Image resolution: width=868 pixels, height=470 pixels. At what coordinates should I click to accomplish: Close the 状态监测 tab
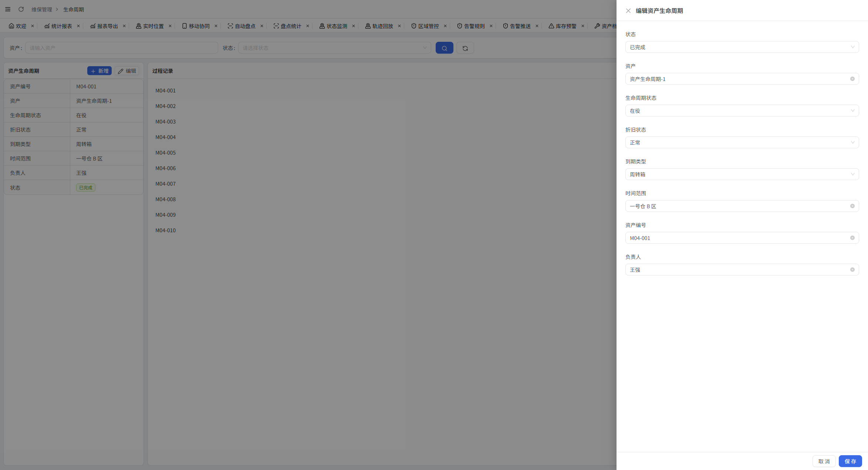click(354, 26)
